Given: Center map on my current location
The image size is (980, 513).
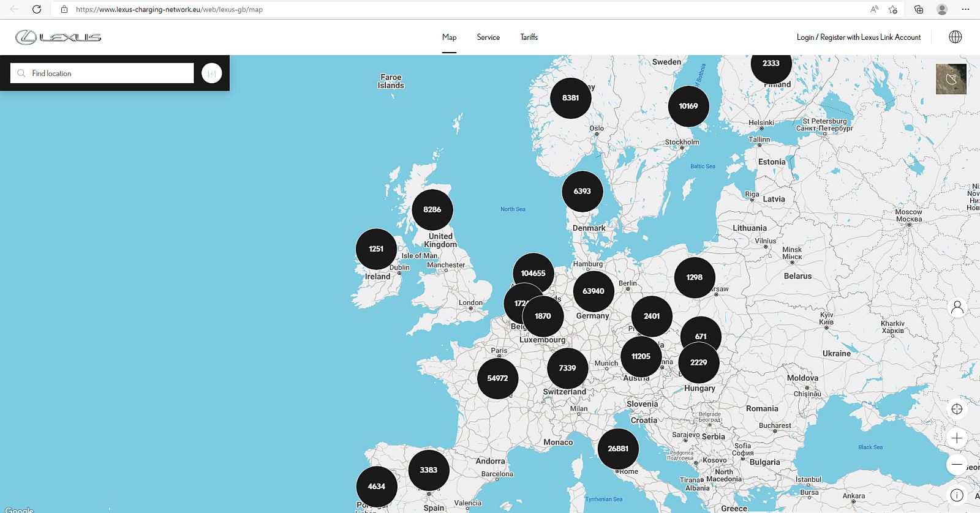Looking at the screenshot, I should coord(957,409).
